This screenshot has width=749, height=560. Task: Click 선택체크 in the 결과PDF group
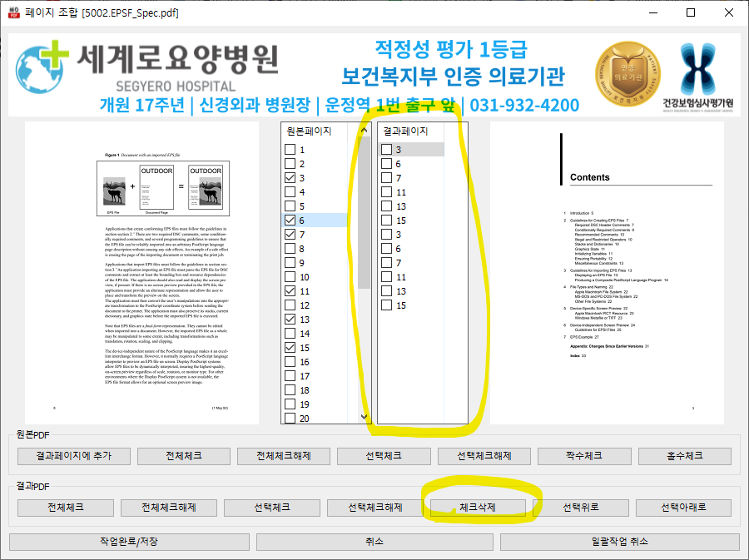(272, 508)
